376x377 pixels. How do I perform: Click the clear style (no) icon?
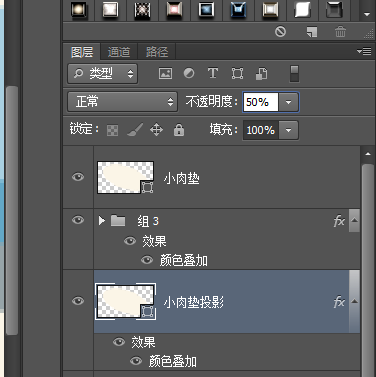[280, 32]
